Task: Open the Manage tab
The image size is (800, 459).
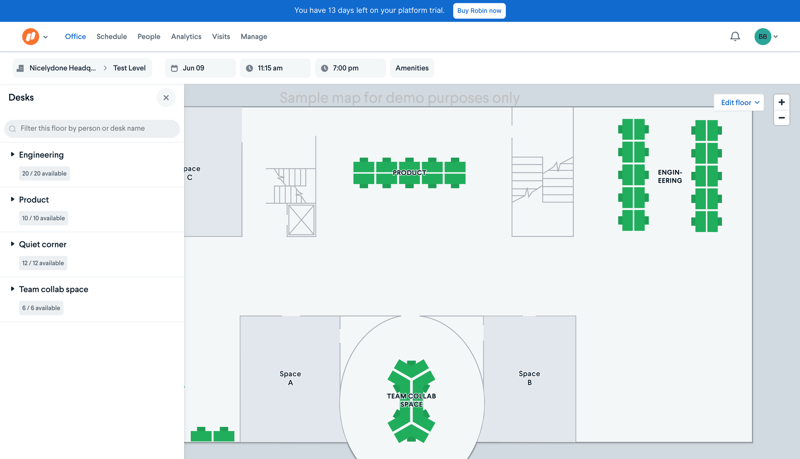Action: [254, 37]
